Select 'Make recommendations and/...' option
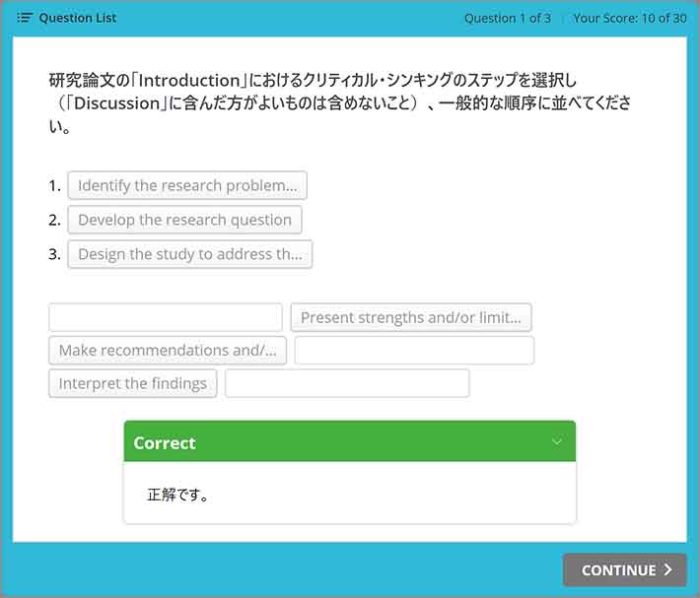 168,350
